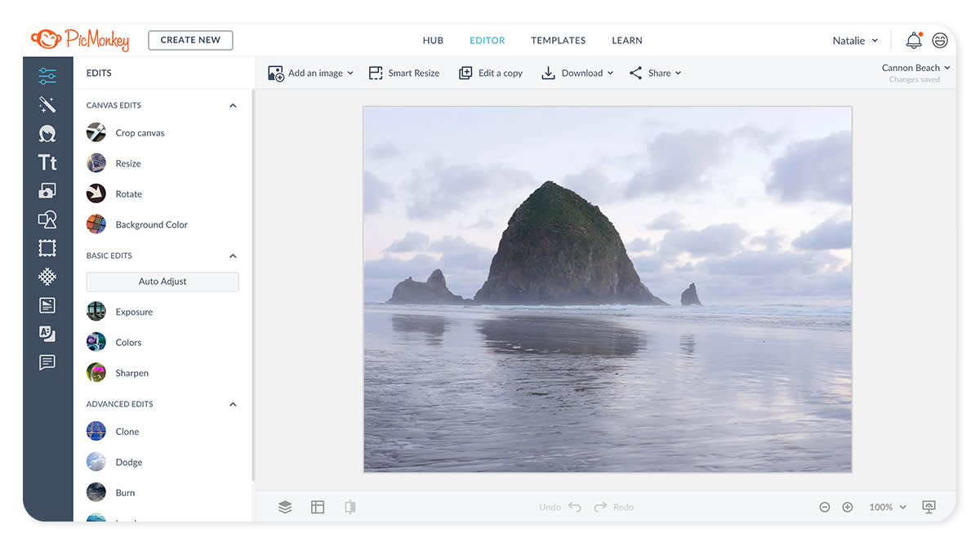
Task: Collapse the Basic Edits section
Action: coord(233,255)
